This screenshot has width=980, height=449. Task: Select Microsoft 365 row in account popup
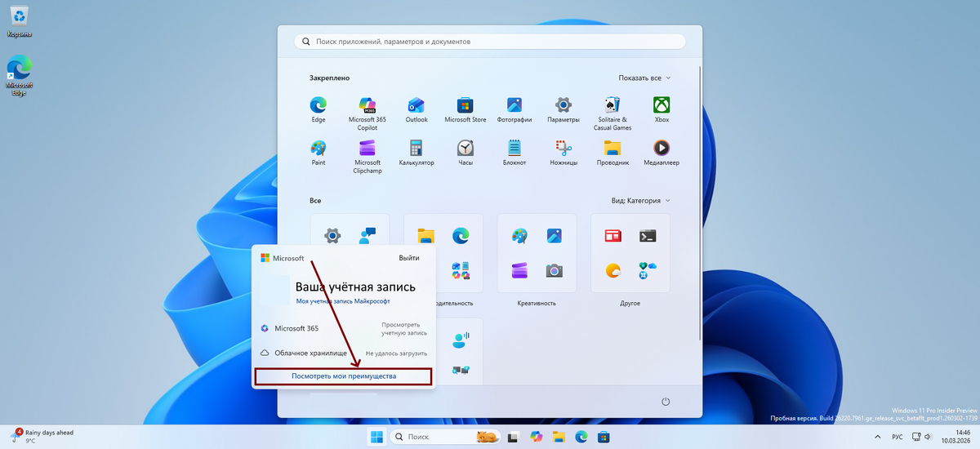pos(344,328)
